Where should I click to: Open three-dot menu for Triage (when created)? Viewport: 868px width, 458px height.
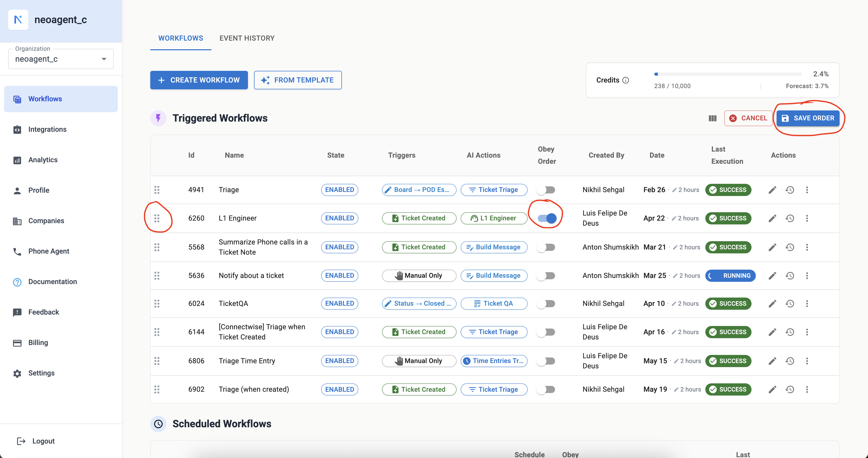click(x=807, y=390)
